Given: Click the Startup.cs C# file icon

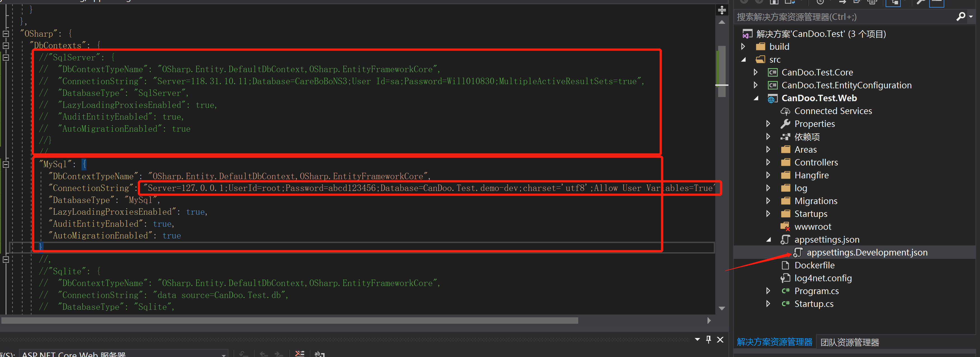Looking at the screenshot, I should coord(786,304).
